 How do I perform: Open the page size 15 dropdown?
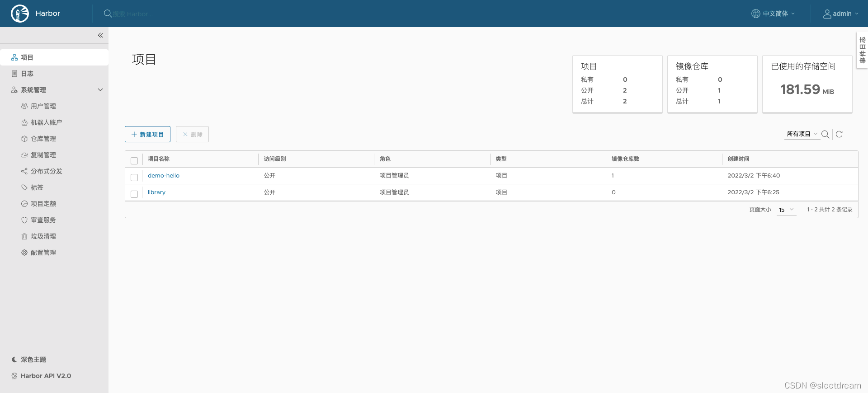[786, 210]
